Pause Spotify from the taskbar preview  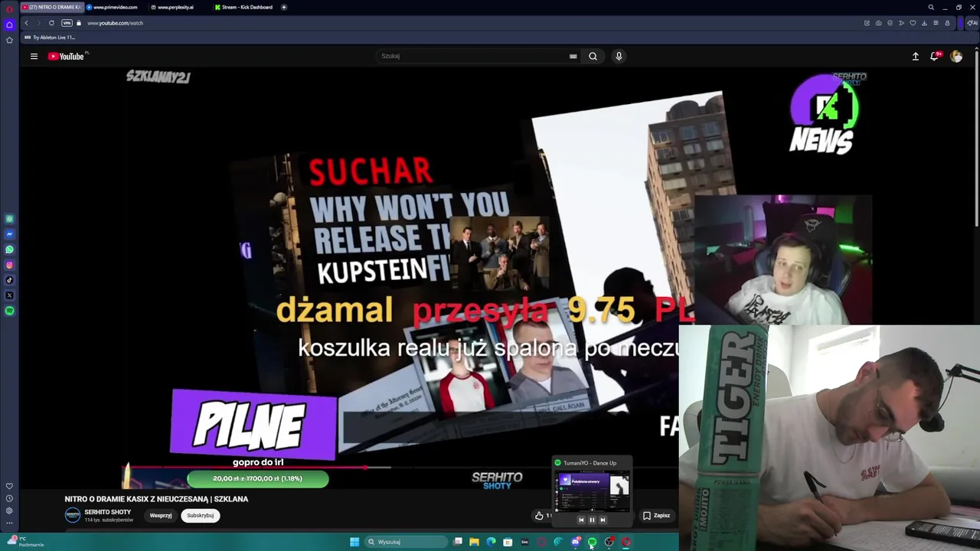click(592, 520)
